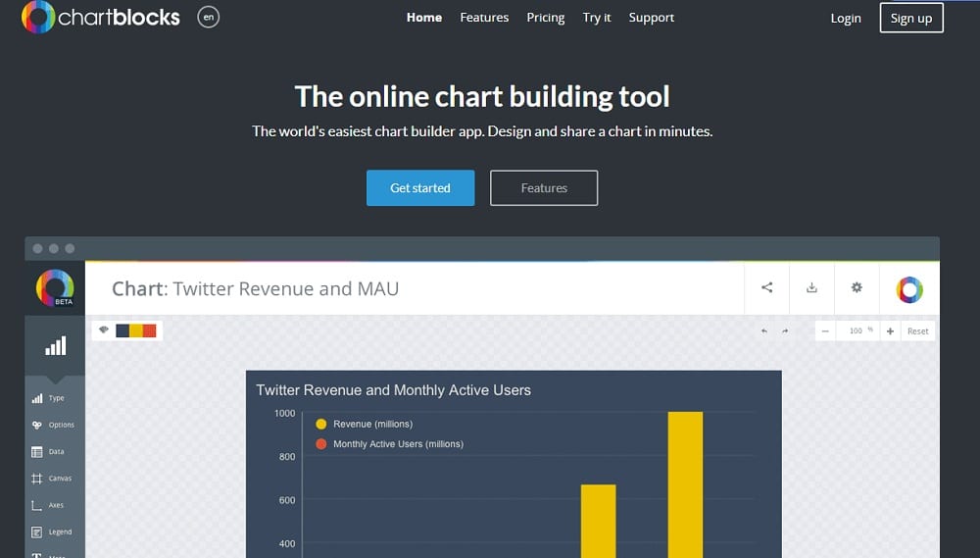The image size is (980, 558).
Task: Click the 1000 y-axis label
Action: (x=284, y=414)
